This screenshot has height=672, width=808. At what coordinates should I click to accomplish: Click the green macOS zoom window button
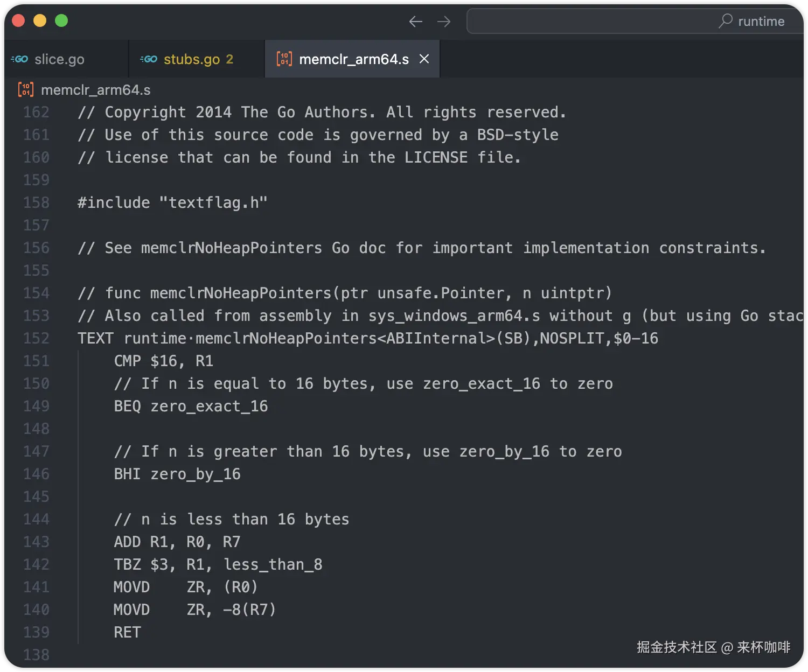click(x=61, y=20)
